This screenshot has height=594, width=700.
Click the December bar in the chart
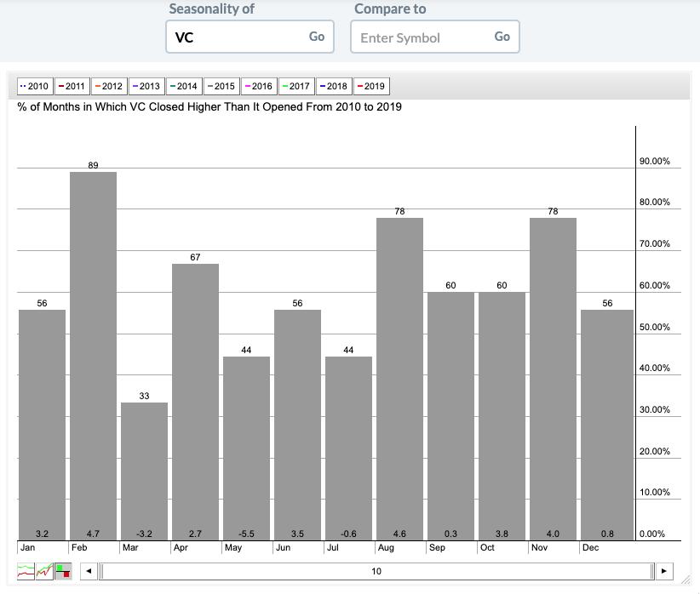point(607,425)
